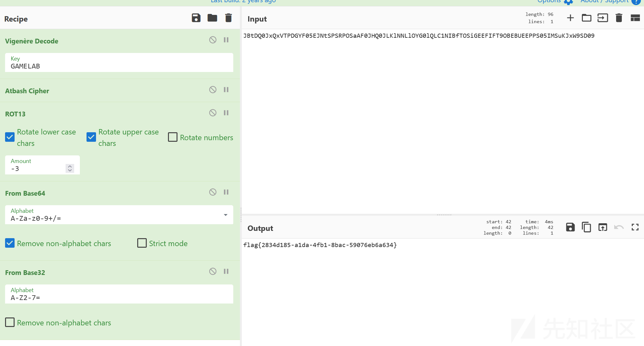
Task: Reset the input/output pane layout
Action: 635,18
